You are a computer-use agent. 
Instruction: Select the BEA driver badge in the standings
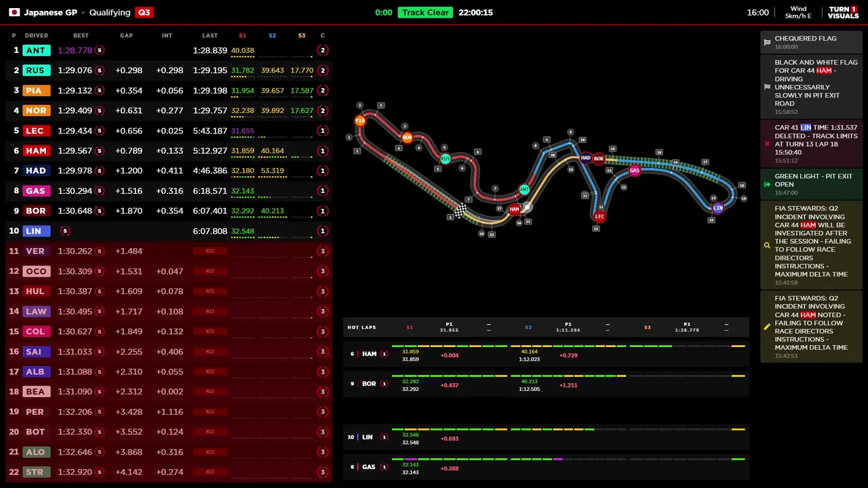pyautogui.click(x=35, y=392)
